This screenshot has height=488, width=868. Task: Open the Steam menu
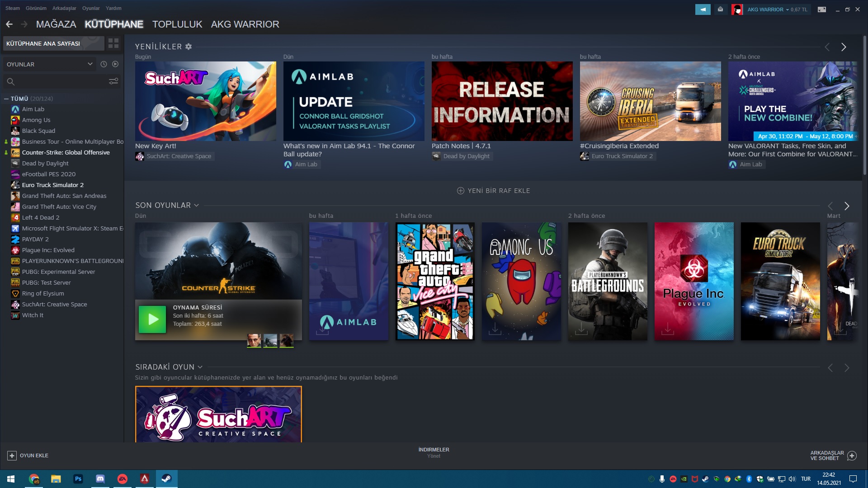tap(13, 8)
